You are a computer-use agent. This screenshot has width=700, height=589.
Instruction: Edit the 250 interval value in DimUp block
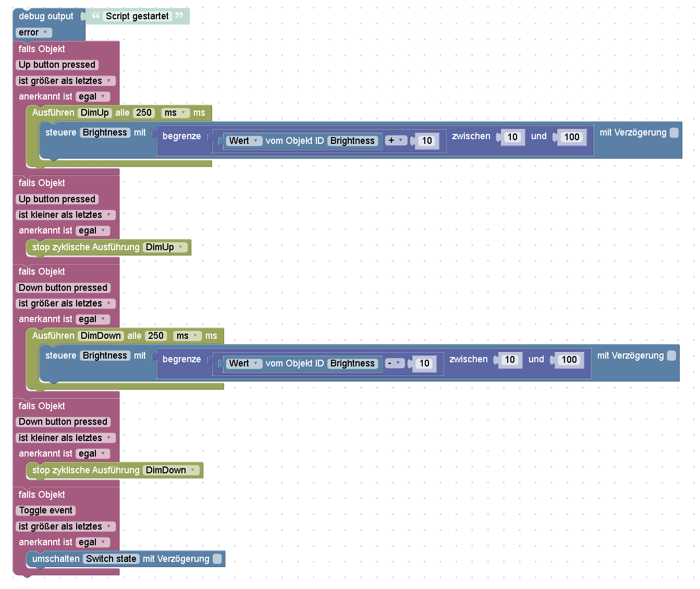(x=144, y=113)
